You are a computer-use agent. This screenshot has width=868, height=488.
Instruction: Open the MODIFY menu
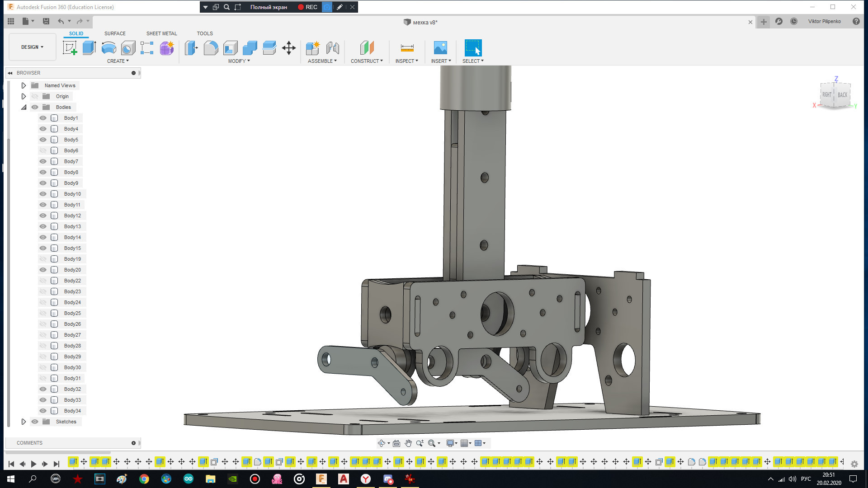pyautogui.click(x=239, y=61)
